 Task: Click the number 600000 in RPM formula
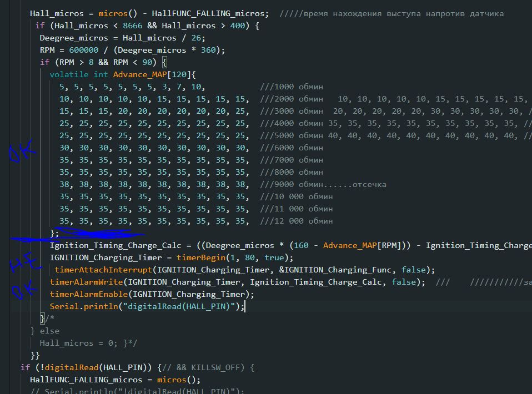pos(83,50)
